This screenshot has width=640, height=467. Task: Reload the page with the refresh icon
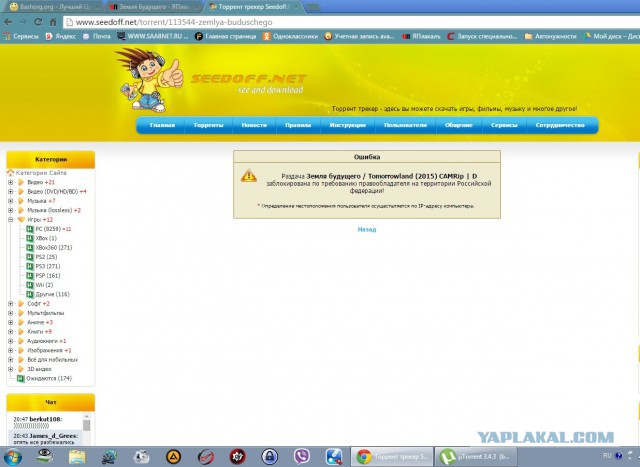[38, 22]
